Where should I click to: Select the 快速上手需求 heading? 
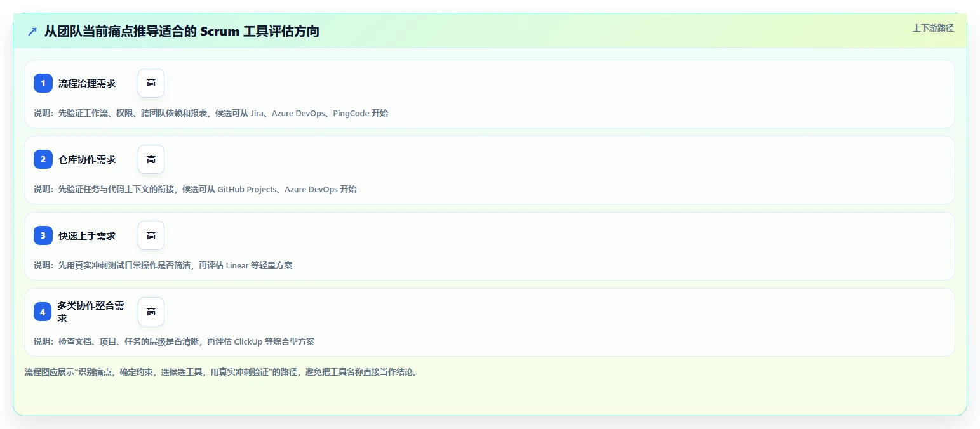pyautogui.click(x=87, y=235)
